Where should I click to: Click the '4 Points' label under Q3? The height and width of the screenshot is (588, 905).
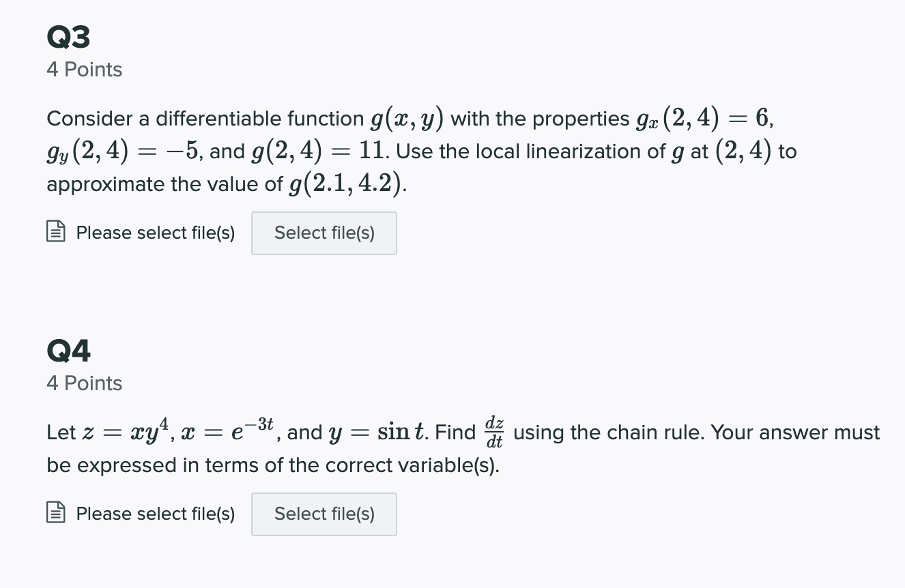tap(84, 69)
